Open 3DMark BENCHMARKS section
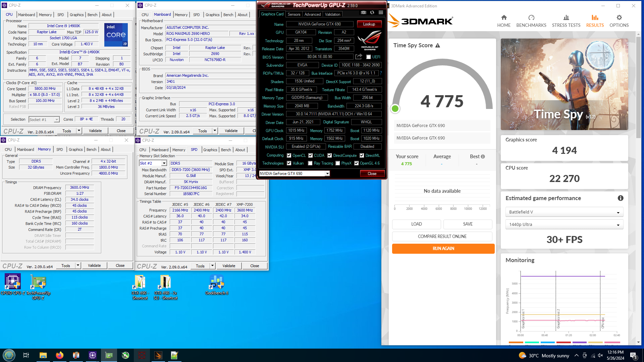 [531, 21]
